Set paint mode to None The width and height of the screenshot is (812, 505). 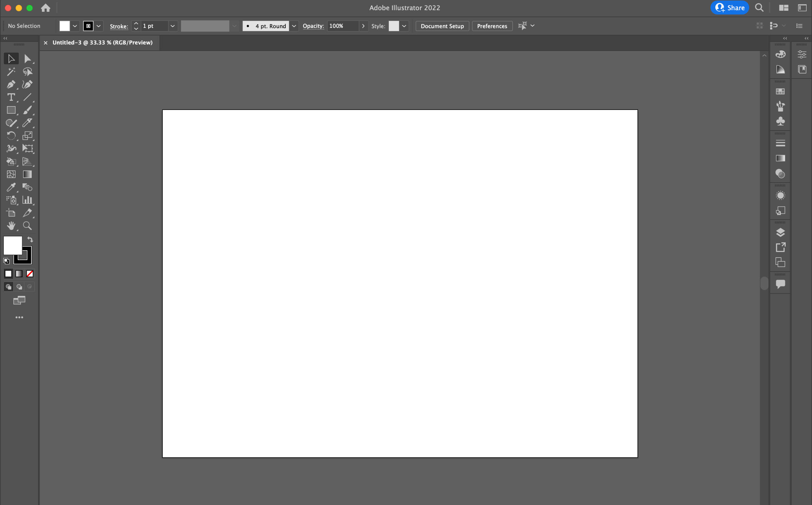pyautogui.click(x=30, y=274)
